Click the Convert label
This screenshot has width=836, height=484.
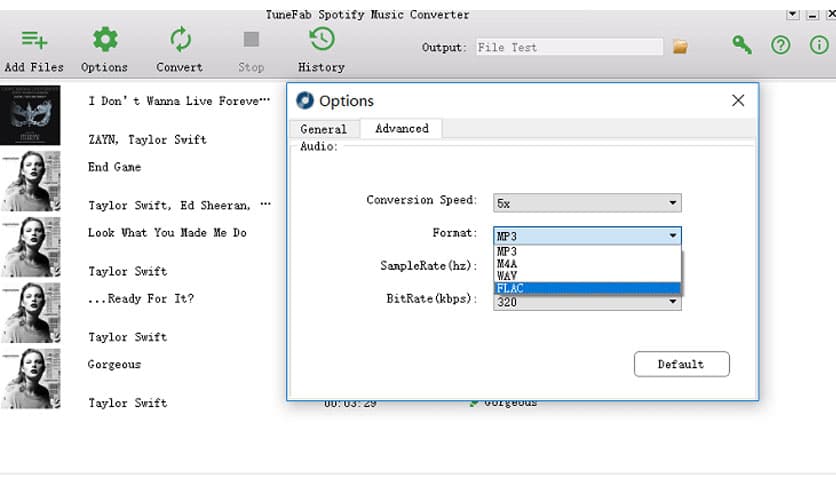[180, 67]
